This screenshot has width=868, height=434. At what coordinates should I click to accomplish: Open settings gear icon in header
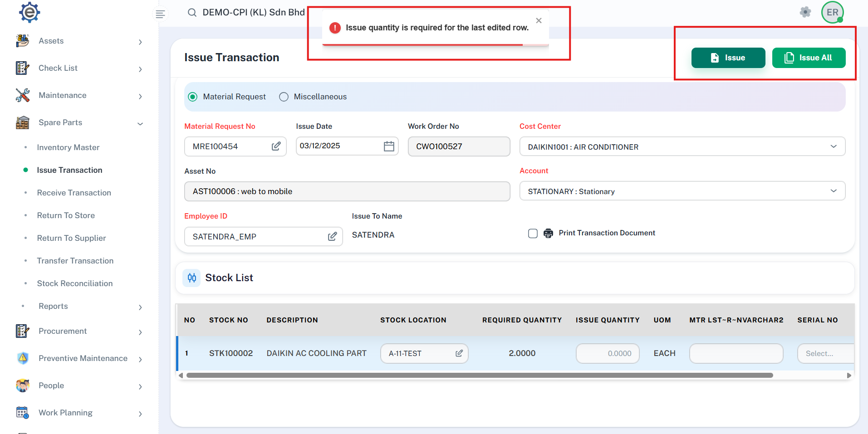(x=805, y=12)
